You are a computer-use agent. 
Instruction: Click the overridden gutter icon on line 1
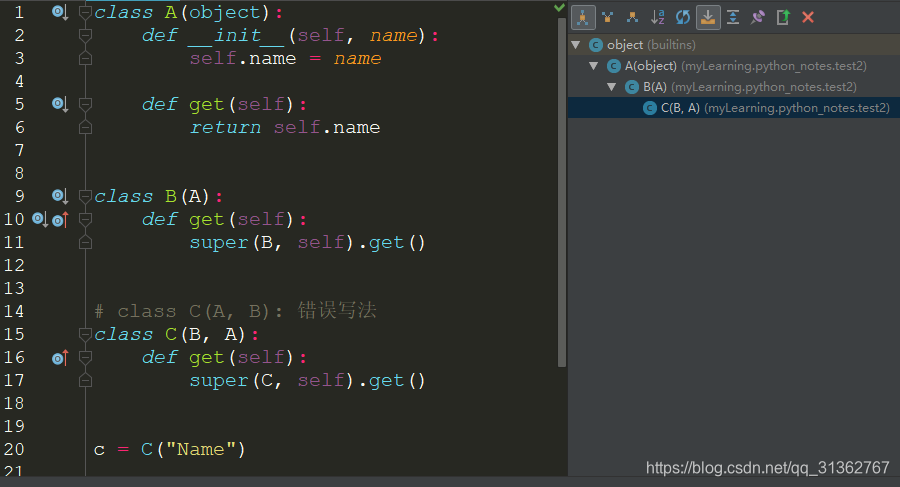(x=59, y=13)
